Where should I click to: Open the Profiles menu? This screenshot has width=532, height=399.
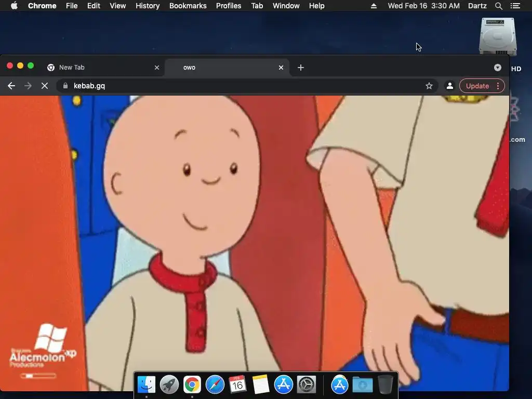point(229,6)
